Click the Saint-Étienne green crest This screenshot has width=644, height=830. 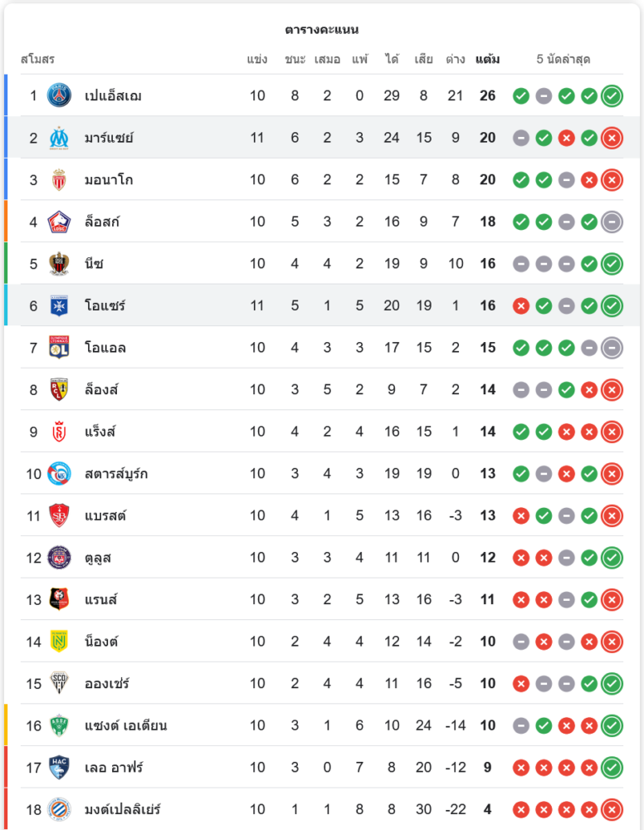pyautogui.click(x=59, y=725)
